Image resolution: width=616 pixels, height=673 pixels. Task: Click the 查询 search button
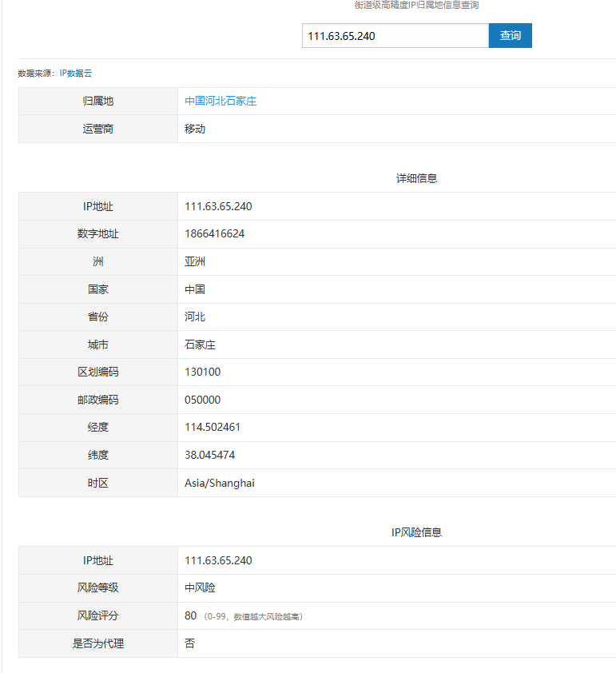pyautogui.click(x=510, y=36)
